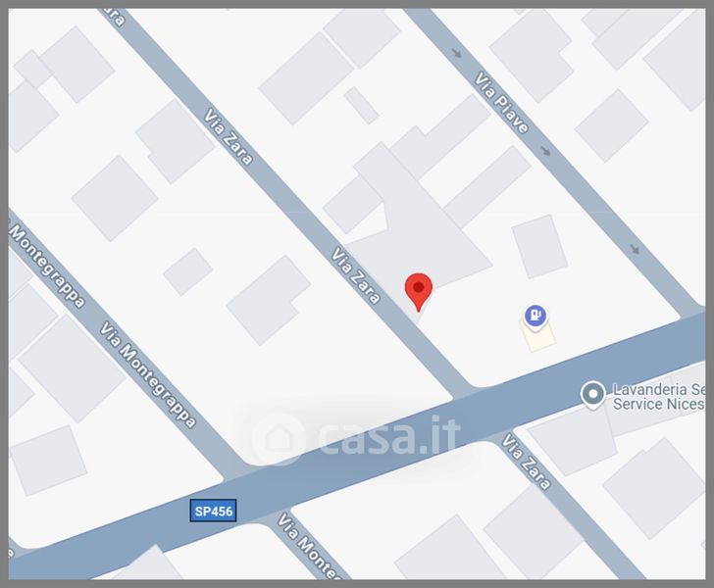Viewport: 714px width, 588px height.
Task: Click the SP456 road shield
Action: tap(213, 511)
